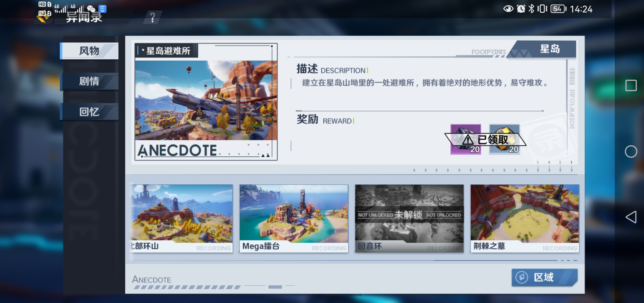The height and width of the screenshot is (303, 644).
Task: Tap the WeChat notification icon
Action: pos(91,9)
